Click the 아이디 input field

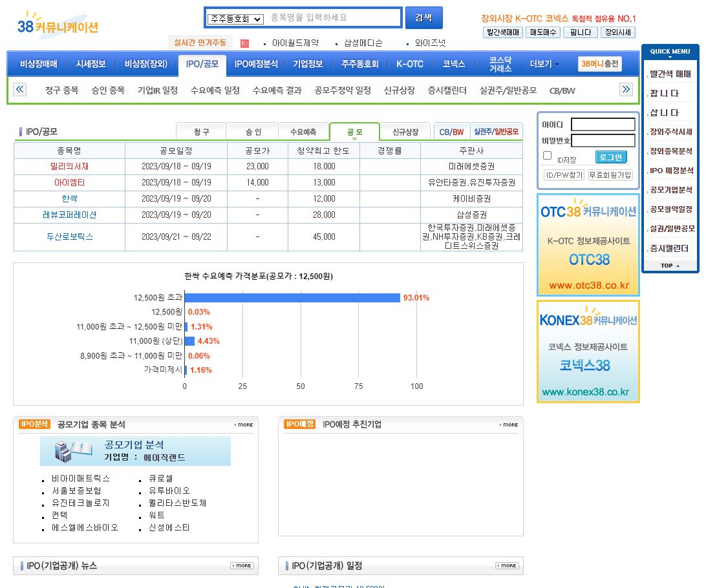603,124
